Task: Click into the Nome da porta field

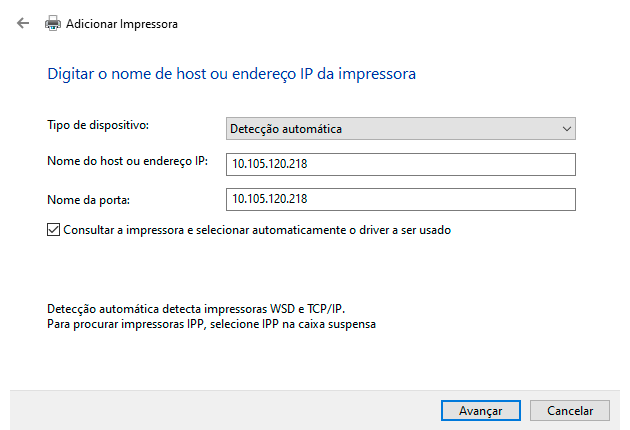Action: (400, 199)
